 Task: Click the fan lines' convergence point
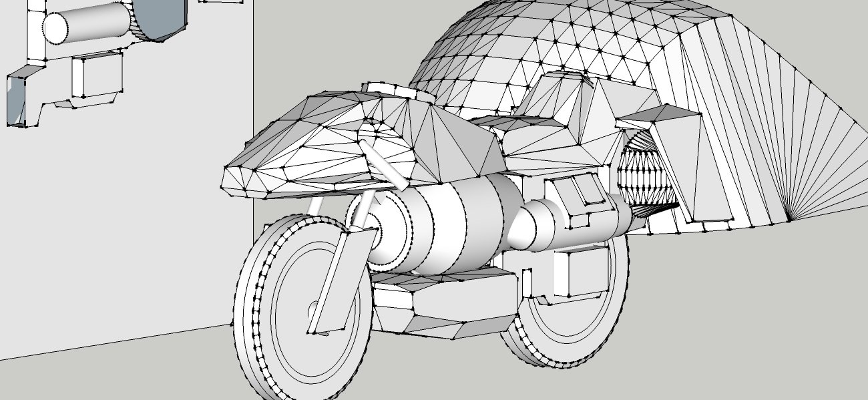789,220
